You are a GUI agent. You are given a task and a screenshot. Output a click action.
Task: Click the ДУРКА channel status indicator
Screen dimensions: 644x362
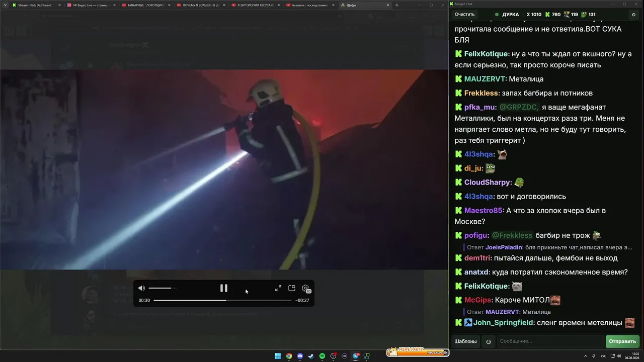click(x=497, y=15)
